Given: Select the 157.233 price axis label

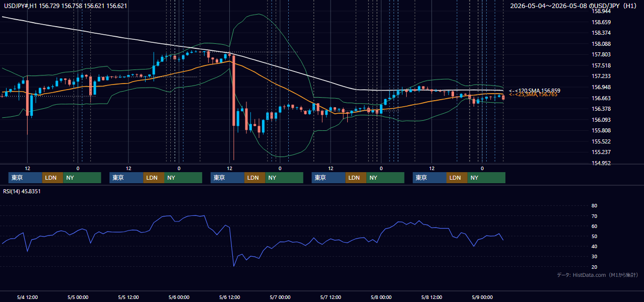Looking at the screenshot, I should [601, 76].
